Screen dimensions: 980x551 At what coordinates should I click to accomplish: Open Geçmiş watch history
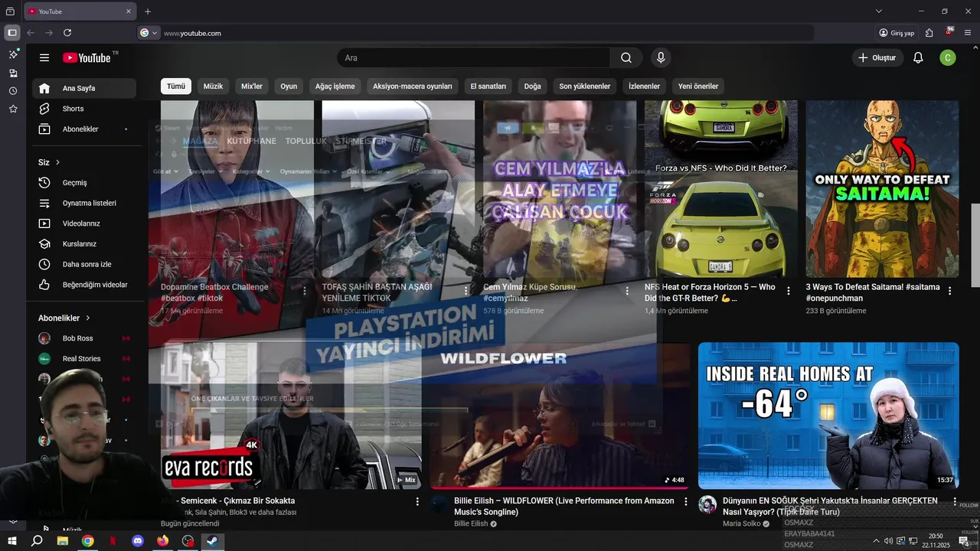coord(84,183)
